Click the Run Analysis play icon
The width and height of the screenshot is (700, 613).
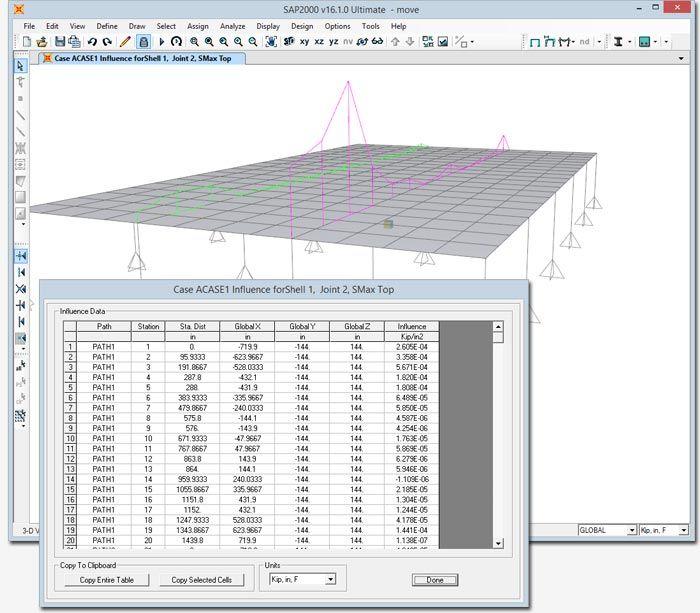coord(162,42)
